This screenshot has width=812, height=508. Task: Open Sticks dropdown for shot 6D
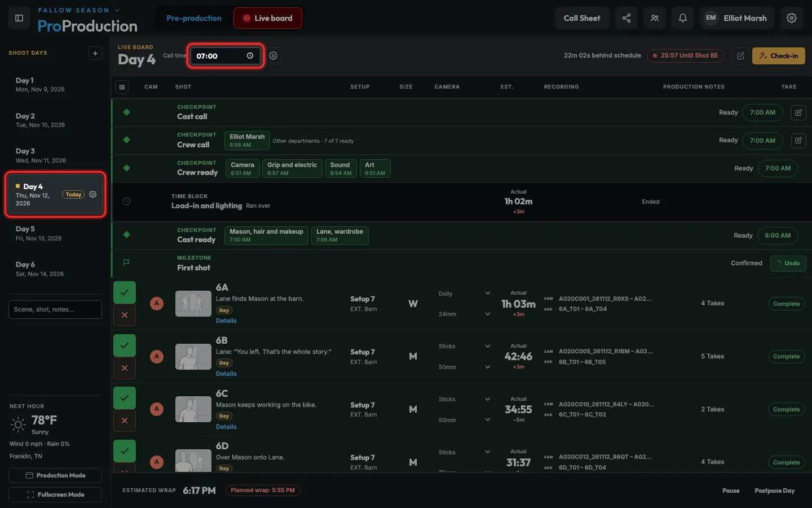coord(465,452)
